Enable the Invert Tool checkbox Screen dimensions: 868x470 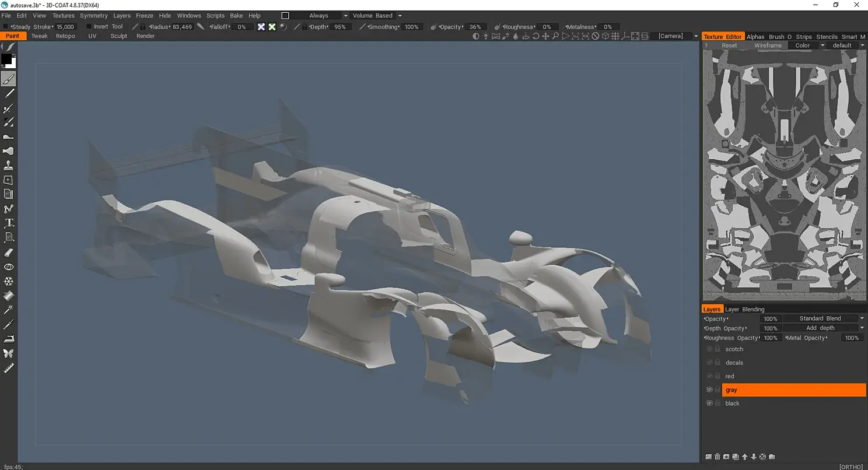tap(89, 27)
